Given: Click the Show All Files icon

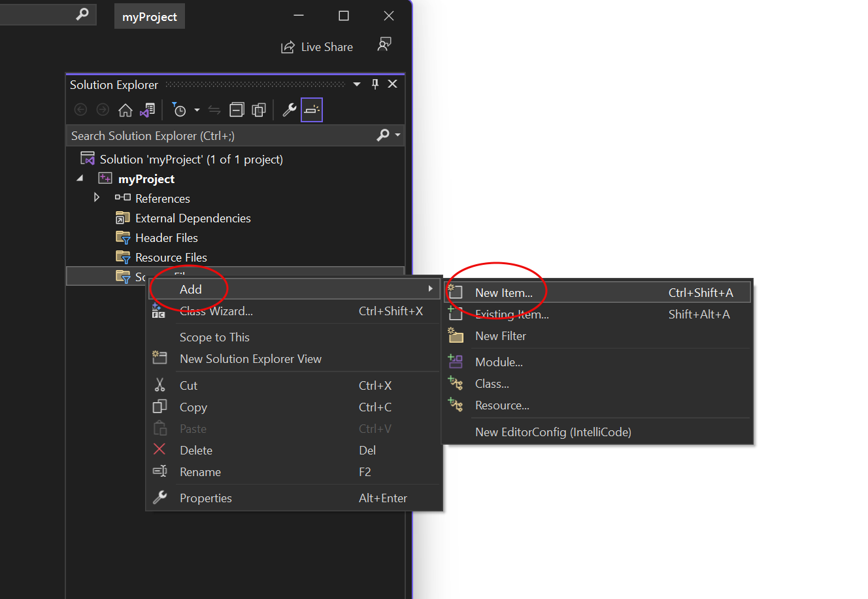Looking at the screenshot, I should pyautogui.click(x=259, y=110).
